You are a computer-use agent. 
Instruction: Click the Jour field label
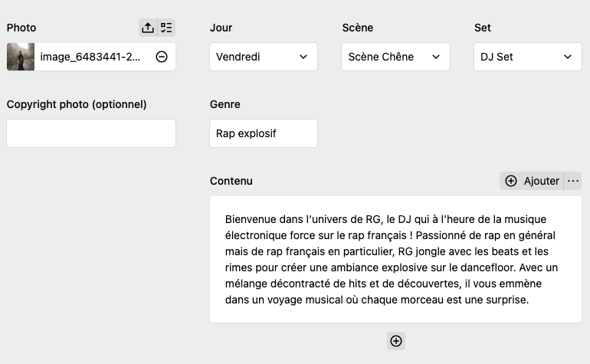click(x=221, y=28)
